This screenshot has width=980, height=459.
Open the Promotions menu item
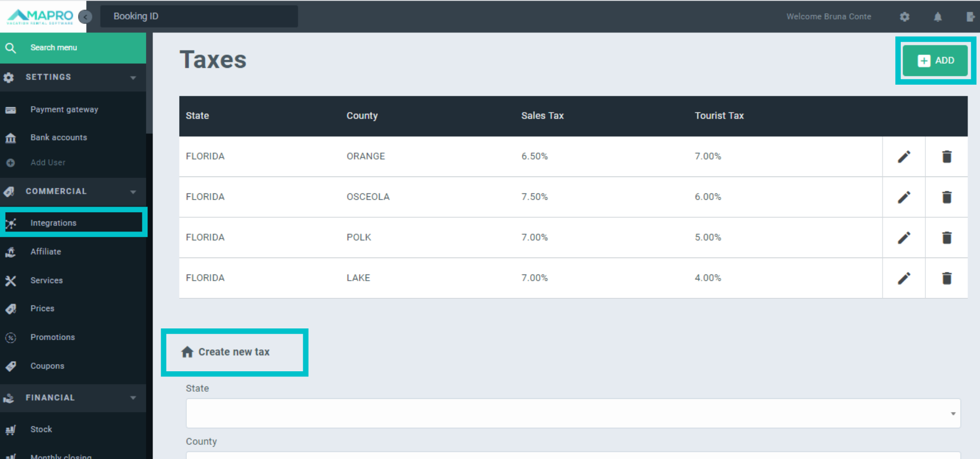point(53,337)
